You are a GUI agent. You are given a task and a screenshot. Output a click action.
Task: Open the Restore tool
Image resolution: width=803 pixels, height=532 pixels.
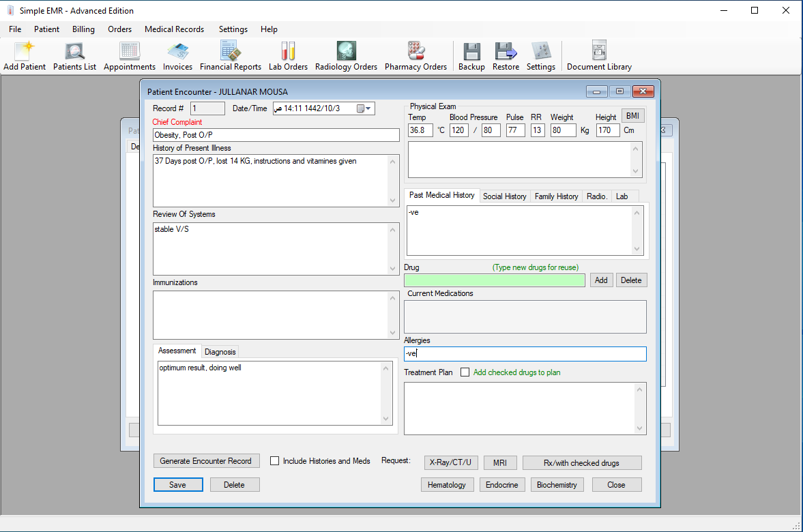click(506, 55)
